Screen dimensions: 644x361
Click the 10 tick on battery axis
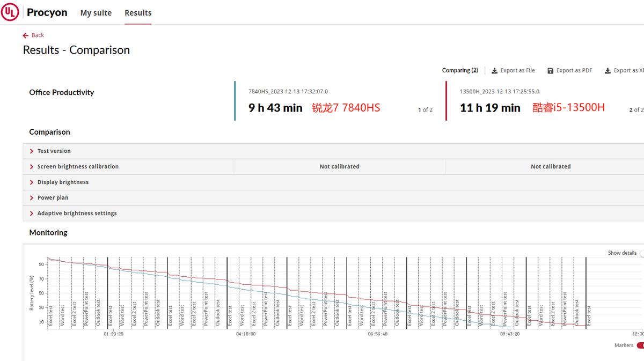[x=41, y=322]
